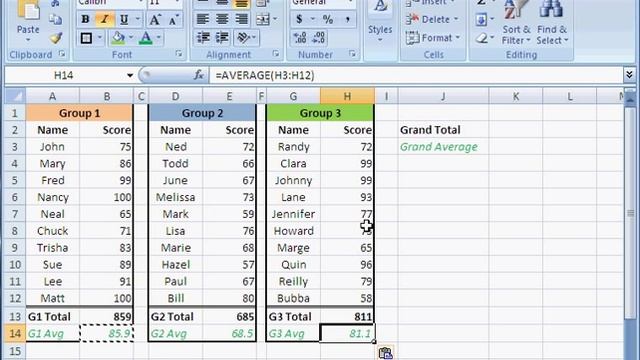Open the Font Color dropdown arrow
The image size is (640, 360).
pos(159,38)
